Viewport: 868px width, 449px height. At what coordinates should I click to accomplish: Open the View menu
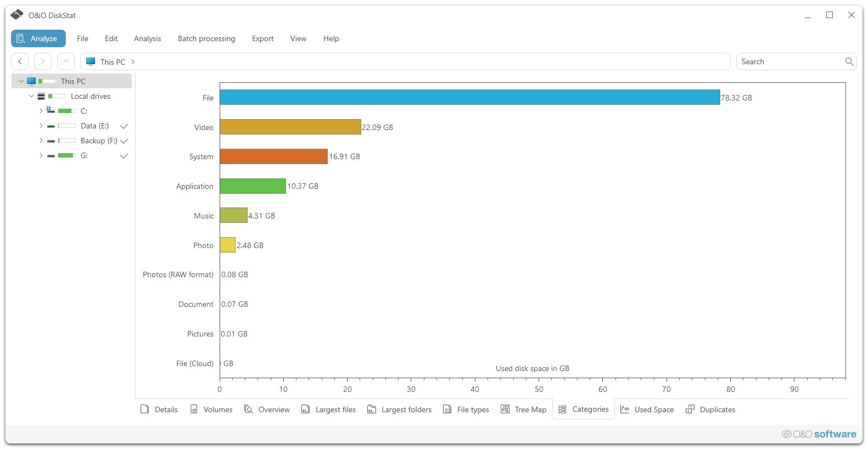[x=299, y=38]
